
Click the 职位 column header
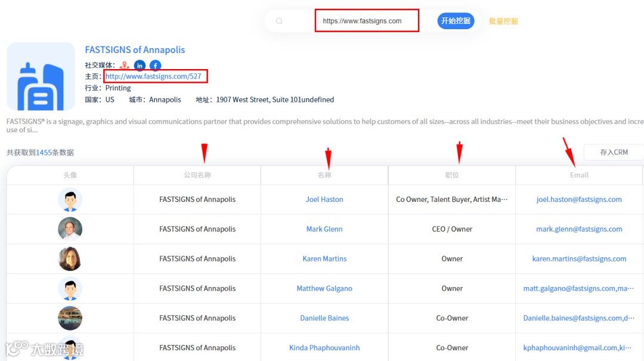[452, 175]
